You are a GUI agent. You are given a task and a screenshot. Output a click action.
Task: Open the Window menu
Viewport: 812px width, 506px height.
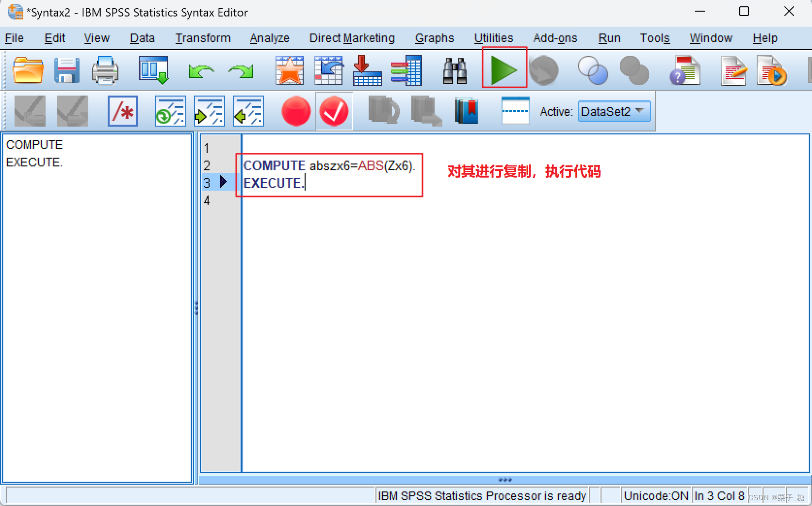tap(711, 38)
